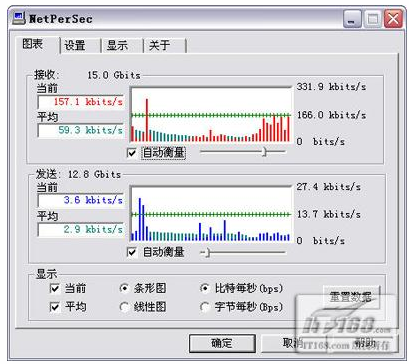Click the 确定 button

pyautogui.click(x=222, y=343)
